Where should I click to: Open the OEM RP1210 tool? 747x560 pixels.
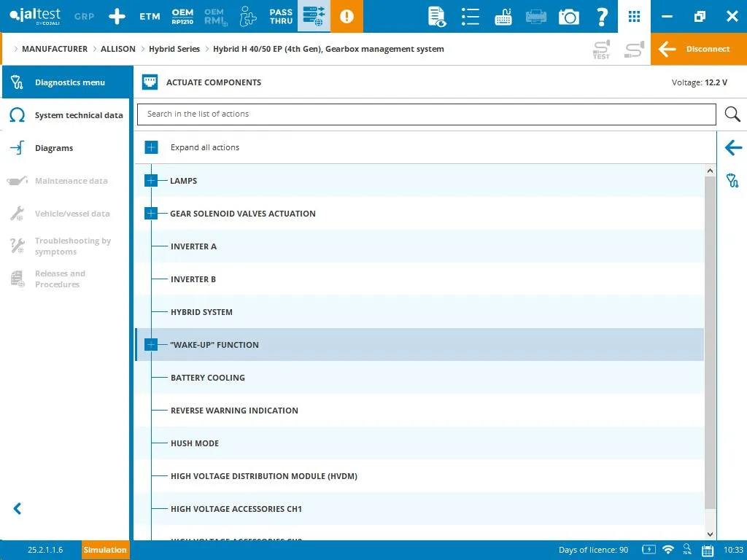click(182, 16)
